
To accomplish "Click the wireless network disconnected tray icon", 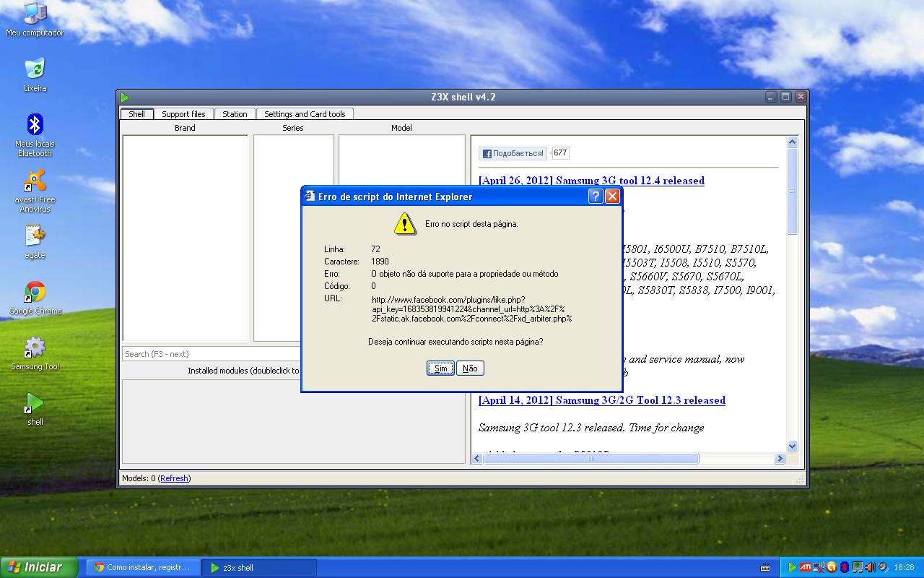I will (818, 568).
